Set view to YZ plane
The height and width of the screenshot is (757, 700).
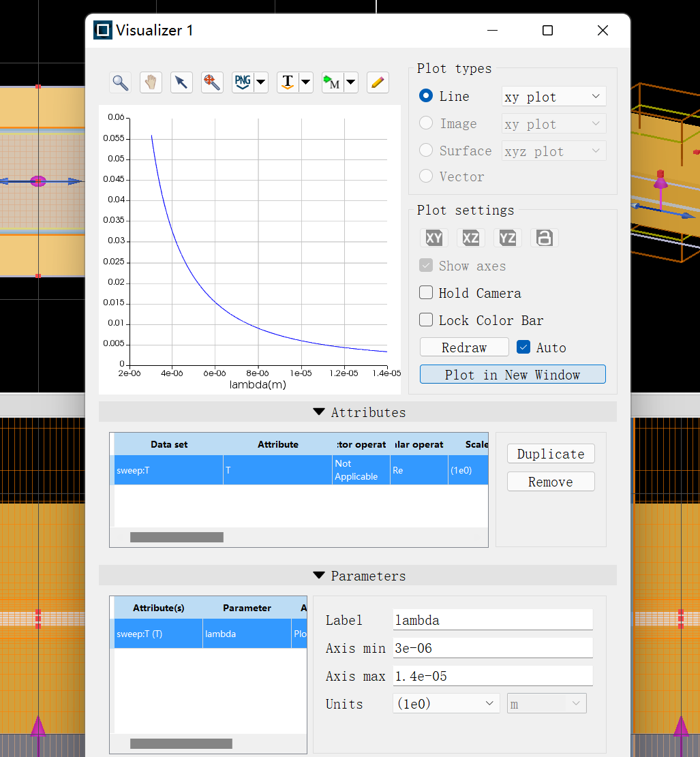tap(507, 238)
